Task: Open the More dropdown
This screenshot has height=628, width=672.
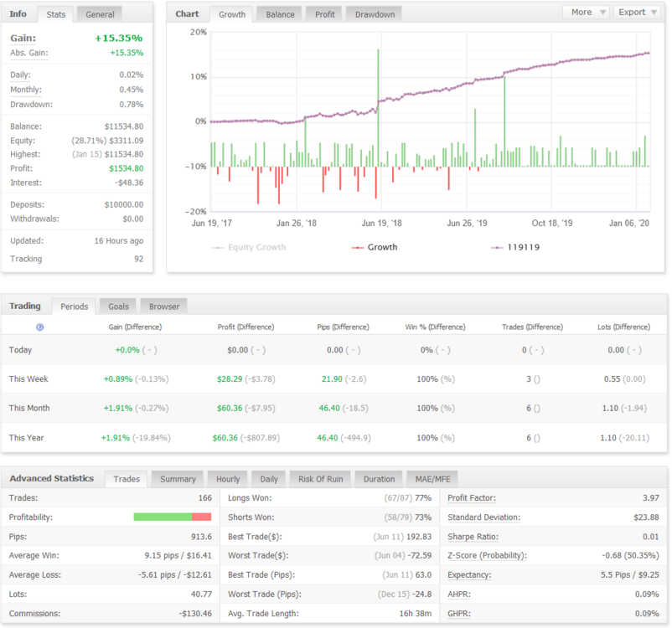Action: (x=587, y=12)
